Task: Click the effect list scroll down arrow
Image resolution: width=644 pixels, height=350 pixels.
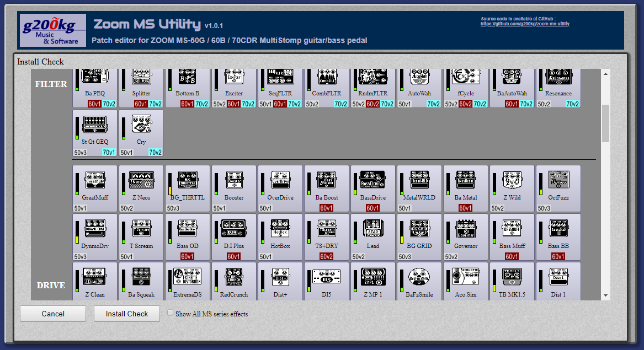Action: [605, 295]
